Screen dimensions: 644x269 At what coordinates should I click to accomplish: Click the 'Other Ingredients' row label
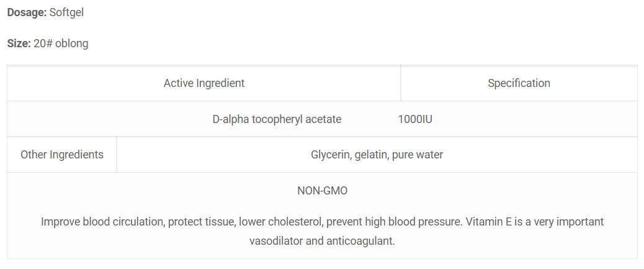pyautogui.click(x=62, y=155)
